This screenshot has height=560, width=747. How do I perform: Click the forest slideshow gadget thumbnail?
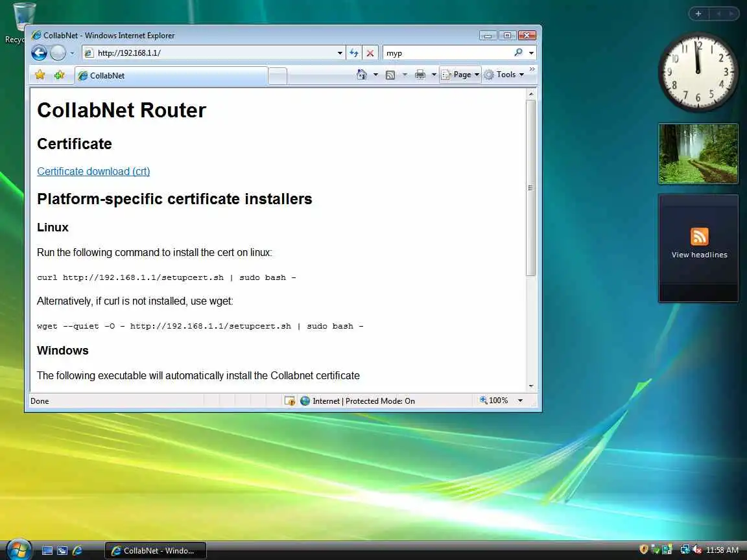click(698, 154)
